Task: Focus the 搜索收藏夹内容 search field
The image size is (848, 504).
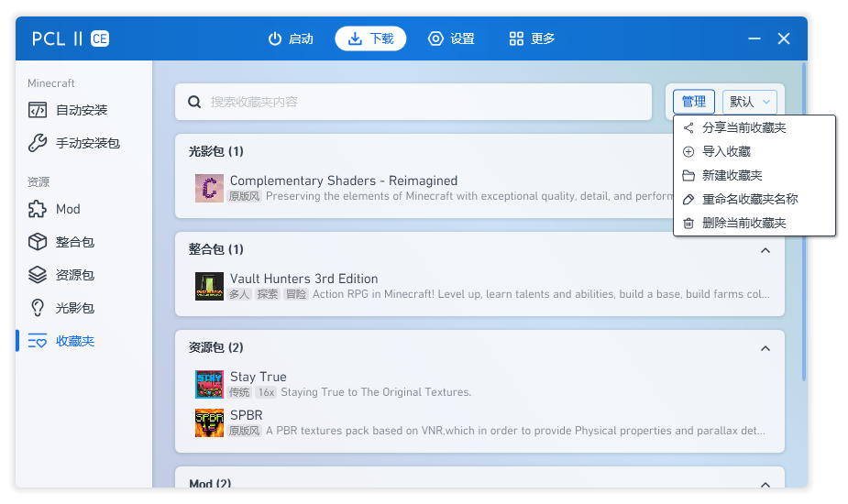Action: point(413,102)
